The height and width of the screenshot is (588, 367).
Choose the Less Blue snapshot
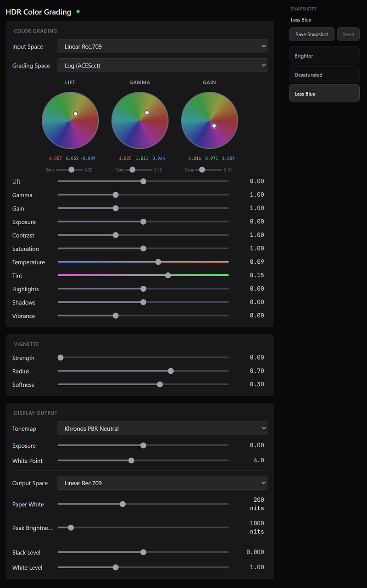pos(324,94)
